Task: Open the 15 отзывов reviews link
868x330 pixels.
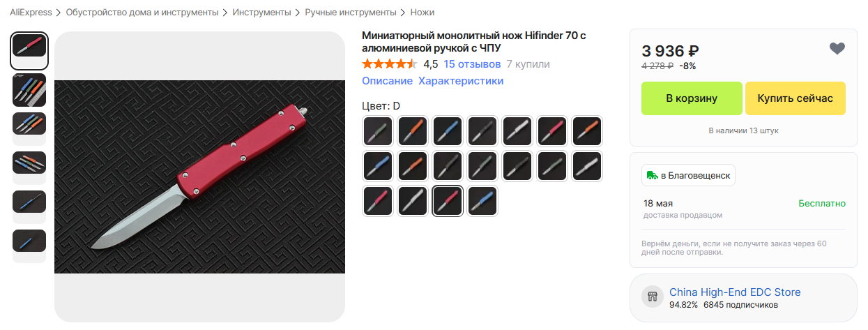Action: click(472, 64)
